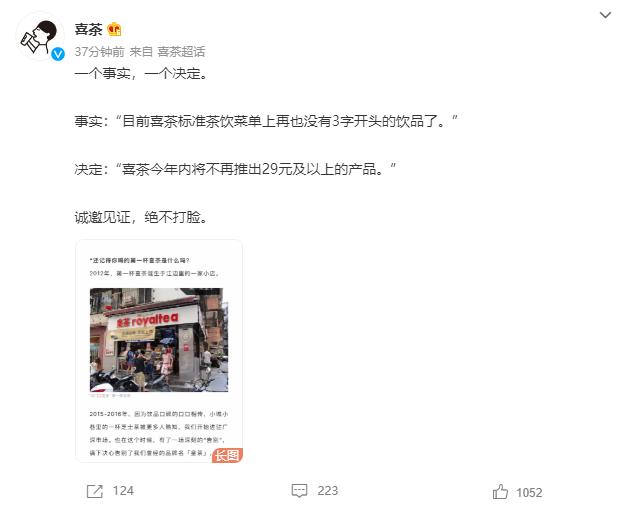Click the blue verified badge on avatar
The image size is (626, 507).
click(x=58, y=53)
